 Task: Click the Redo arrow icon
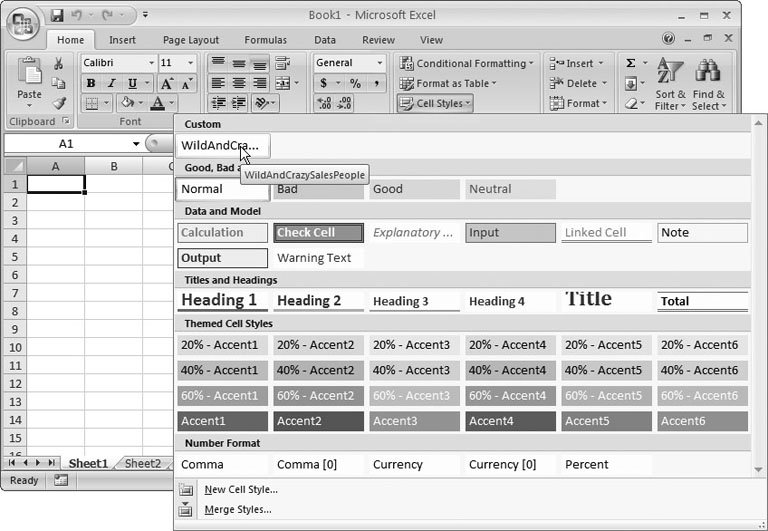click(107, 15)
